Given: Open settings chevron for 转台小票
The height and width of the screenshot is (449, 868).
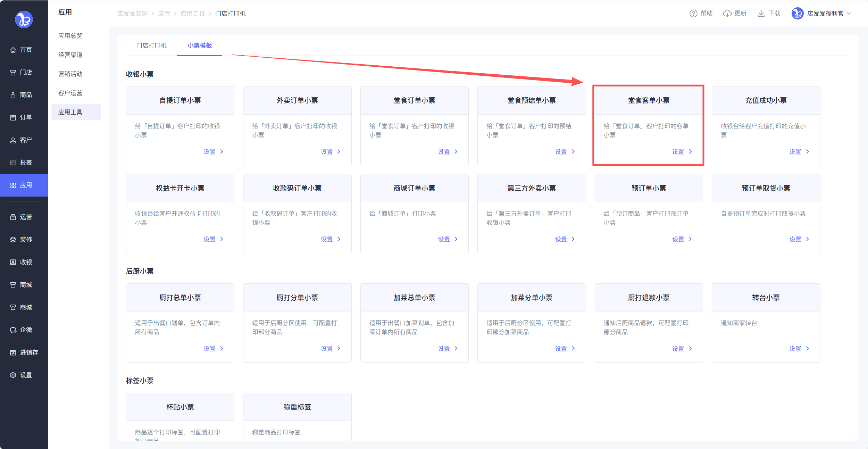Looking at the screenshot, I should (807, 349).
